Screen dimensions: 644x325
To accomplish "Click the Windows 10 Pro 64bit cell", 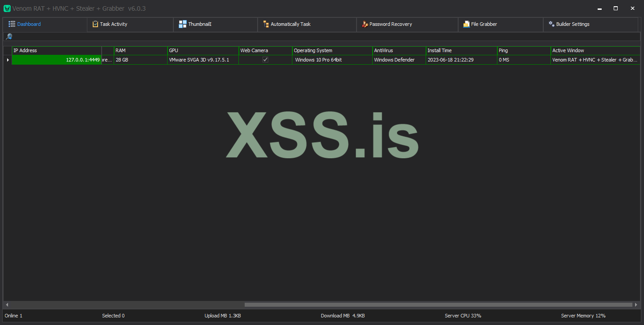I will (332, 60).
